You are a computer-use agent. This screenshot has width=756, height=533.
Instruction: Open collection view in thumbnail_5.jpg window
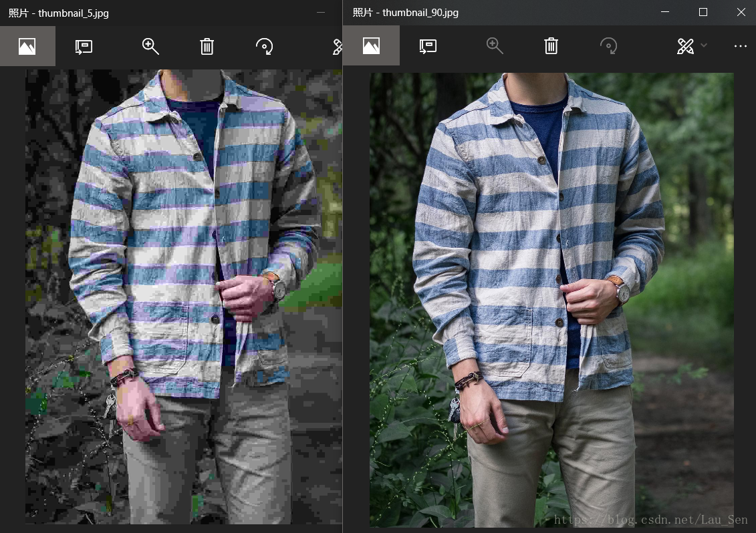(x=27, y=46)
